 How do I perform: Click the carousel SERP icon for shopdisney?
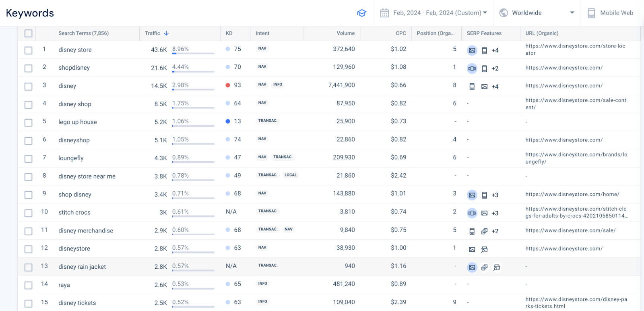[472, 68]
